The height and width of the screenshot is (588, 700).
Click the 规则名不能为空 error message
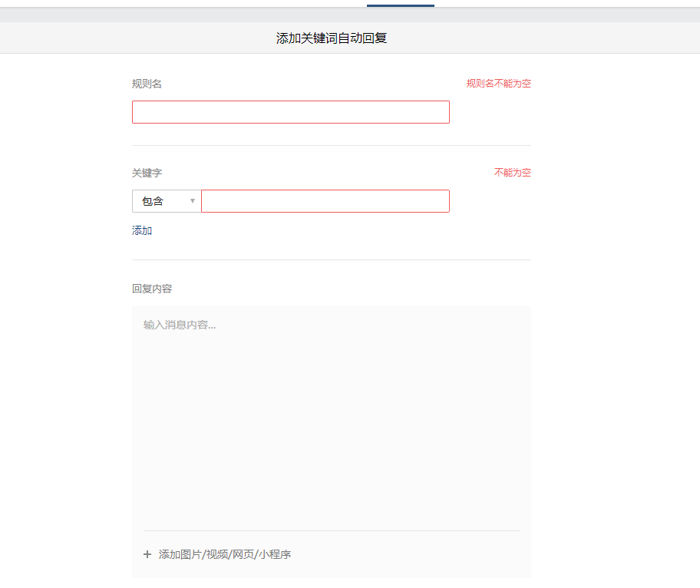click(498, 83)
